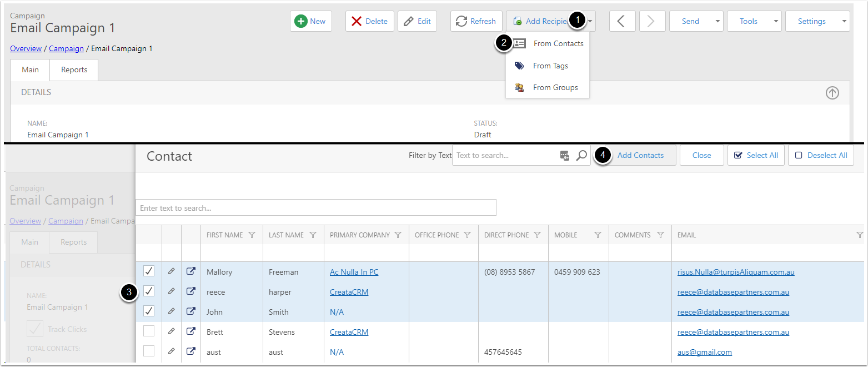The image size is (868, 367).
Task: Open aust record in new window icon
Action: 191,351
